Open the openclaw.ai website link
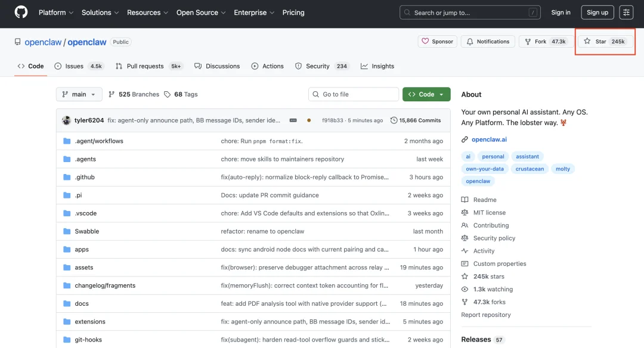The height and width of the screenshot is (348, 644). (489, 139)
